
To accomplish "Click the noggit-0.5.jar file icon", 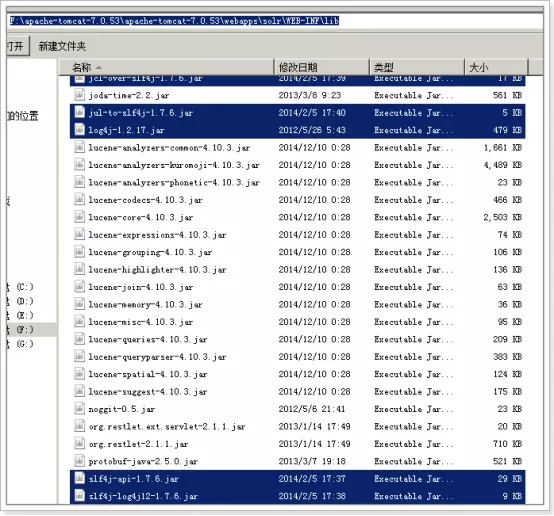I will click(79, 409).
